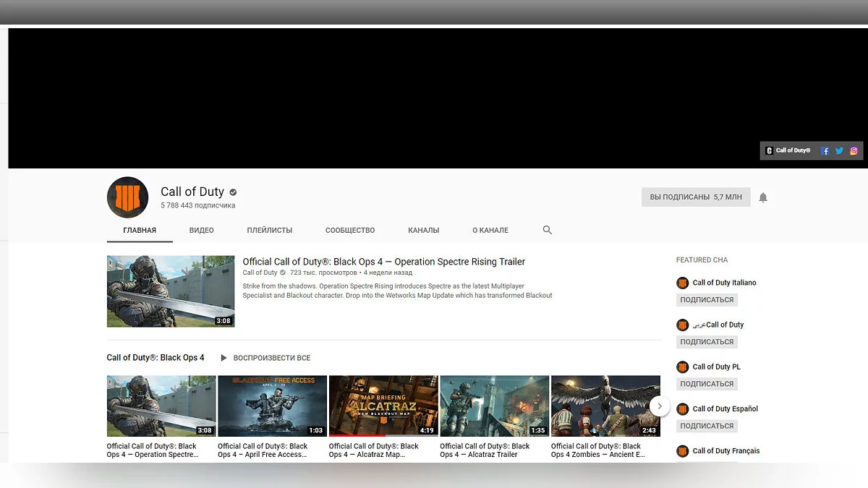Open the Instagram link icon on banner
The image size is (868, 488).
[854, 151]
